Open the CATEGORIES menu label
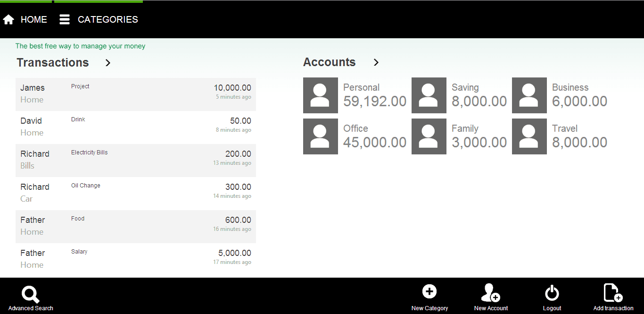This screenshot has height=314, width=644. (x=108, y=19)
